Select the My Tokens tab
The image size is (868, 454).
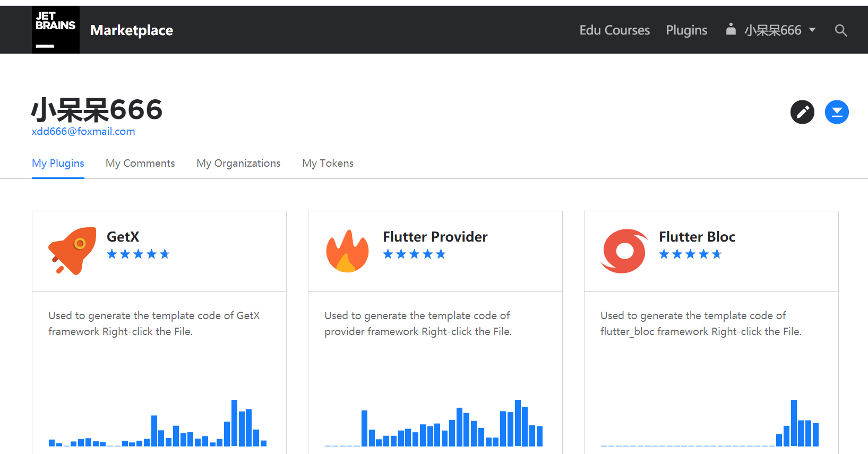click(x=328, y=163)
